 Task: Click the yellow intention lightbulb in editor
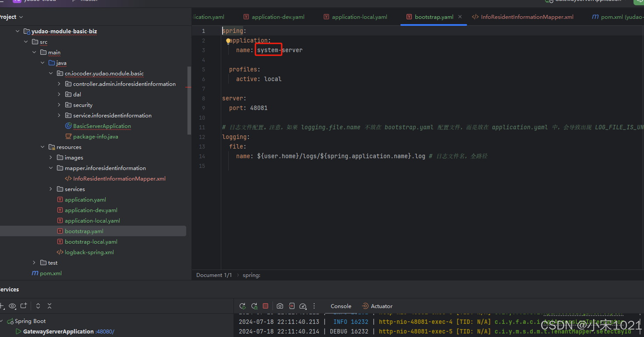pos(228,41)
